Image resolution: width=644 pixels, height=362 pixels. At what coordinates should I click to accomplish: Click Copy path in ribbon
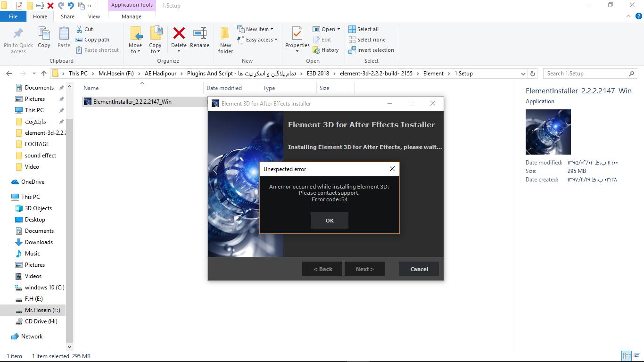click(92, 40)
